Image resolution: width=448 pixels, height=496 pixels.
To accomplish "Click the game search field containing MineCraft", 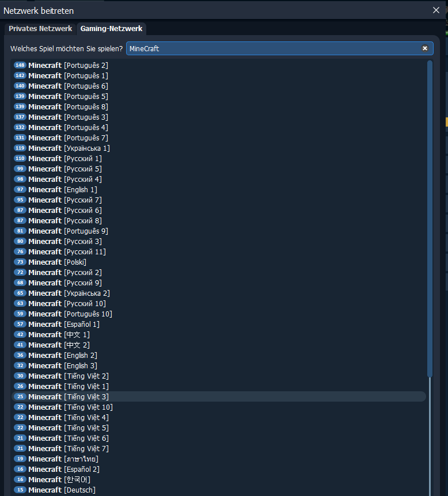I will coord(279,48).
